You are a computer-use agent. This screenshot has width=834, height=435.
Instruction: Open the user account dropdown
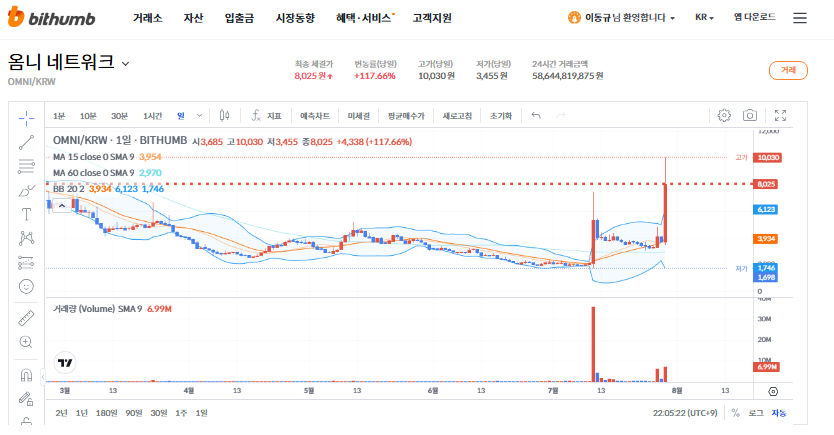(621, 18)
